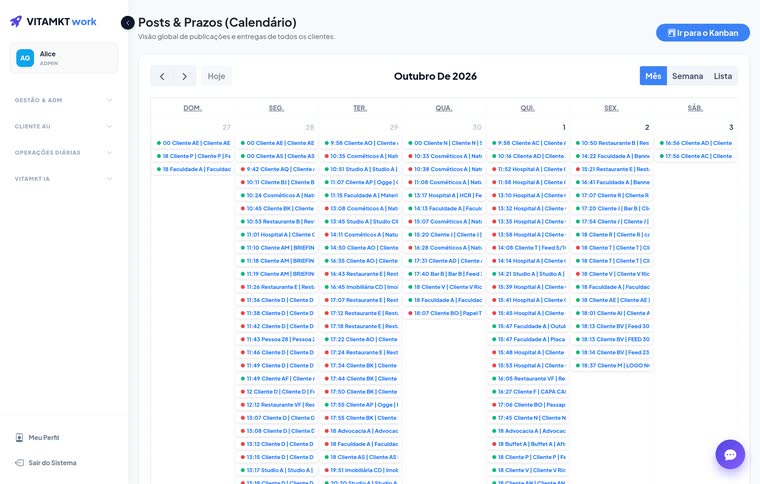This screenshot has height=484, width=760.
Task: Open the 18:07 Cliente BO event
Action: pyautogui.click(x=444, y=313)
